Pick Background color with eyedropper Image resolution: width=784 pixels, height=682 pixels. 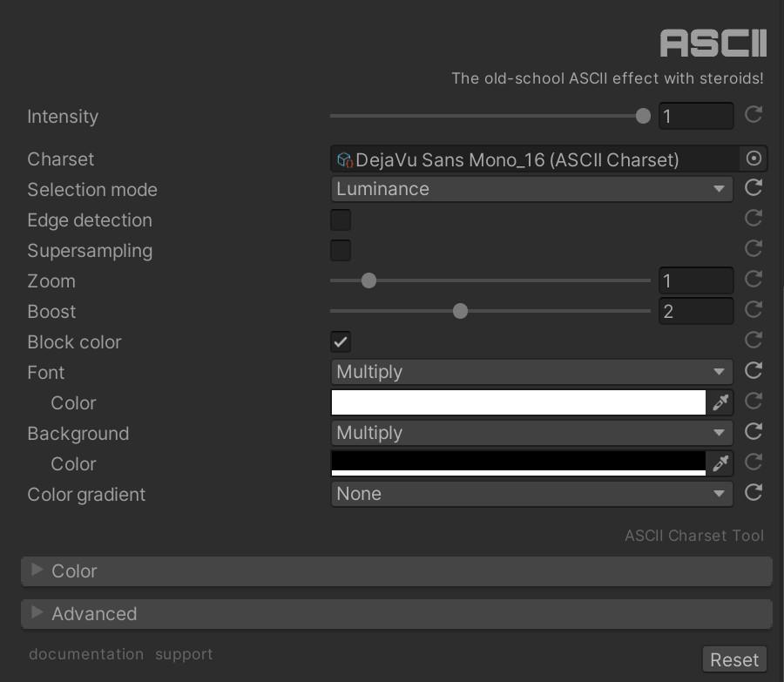click(x=720, y=463)
